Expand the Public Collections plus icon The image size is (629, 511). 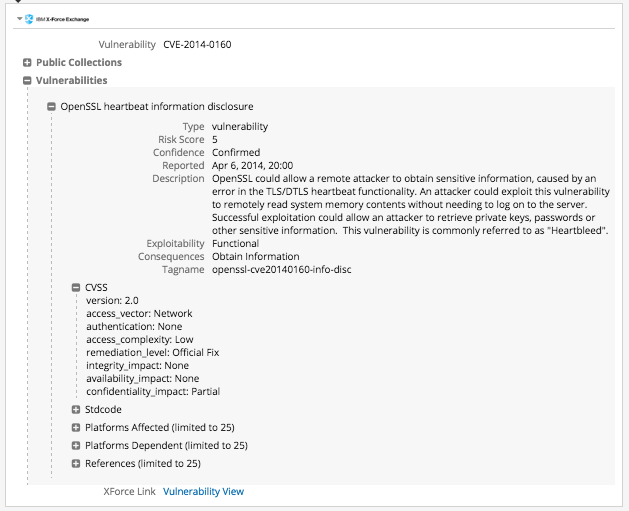tap(27, 63)
